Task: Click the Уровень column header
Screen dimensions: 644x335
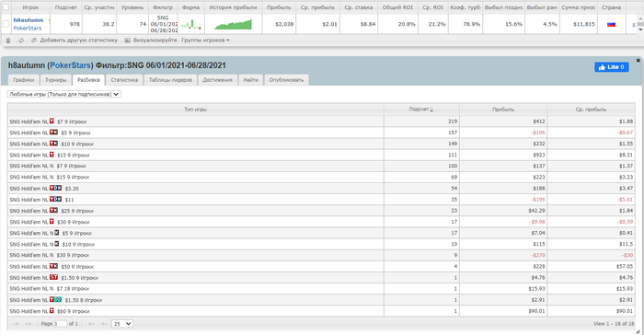Action: [x=132, y=7]
